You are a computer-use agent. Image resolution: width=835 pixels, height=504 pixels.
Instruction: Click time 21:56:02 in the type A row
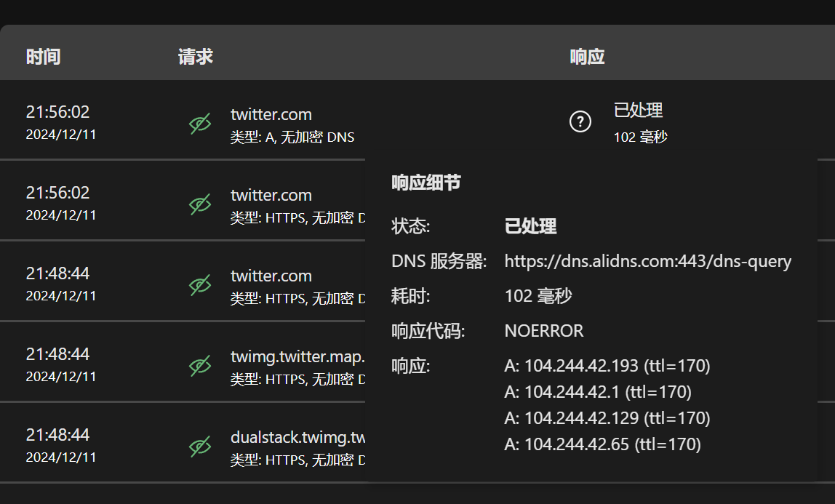(x=58, y=112)
